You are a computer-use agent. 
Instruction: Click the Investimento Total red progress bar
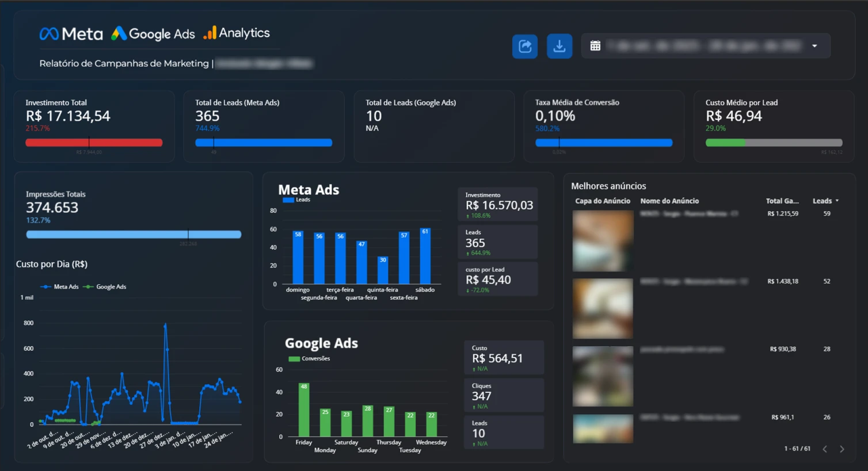coord(94,143)
